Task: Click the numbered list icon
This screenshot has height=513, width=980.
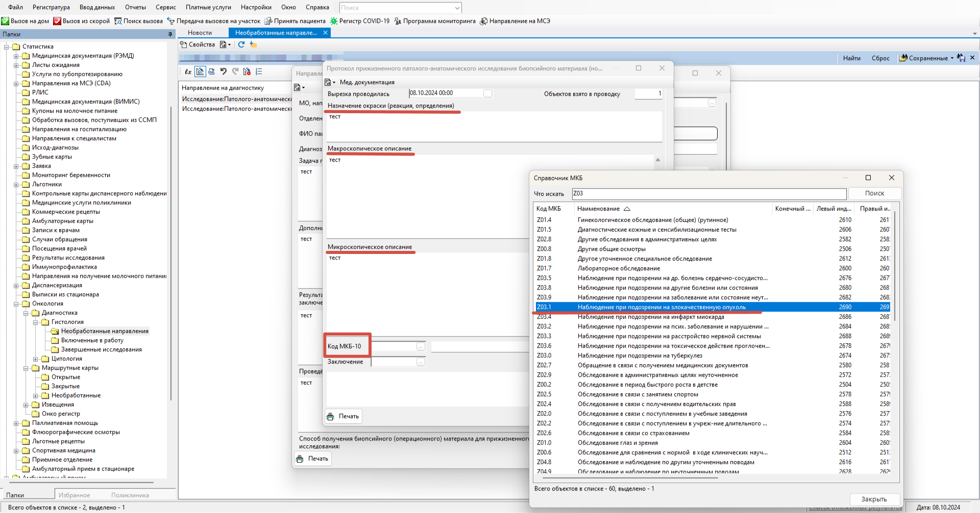Action: 259,71
